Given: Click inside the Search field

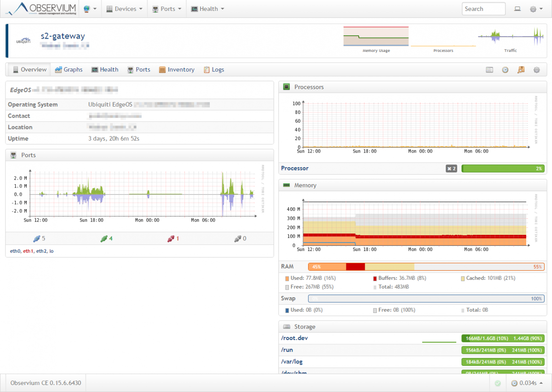Looking at the screenshot, I should tap(483, 8).
